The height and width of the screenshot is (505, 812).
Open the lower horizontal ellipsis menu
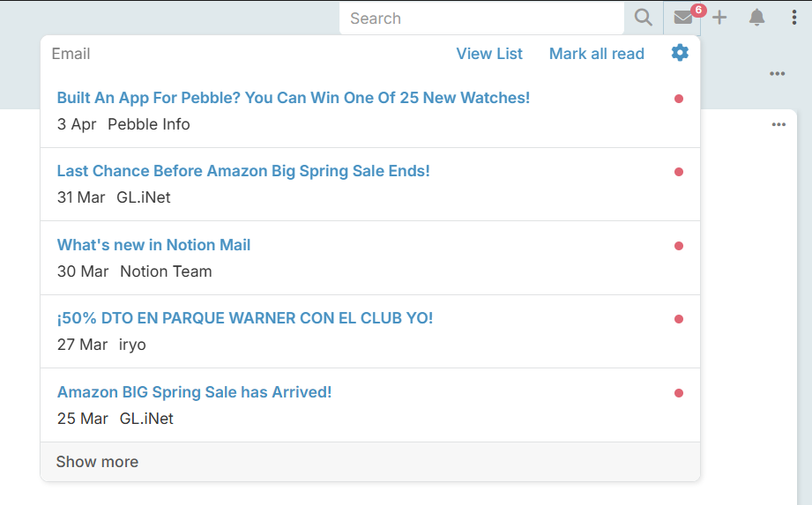778,125
